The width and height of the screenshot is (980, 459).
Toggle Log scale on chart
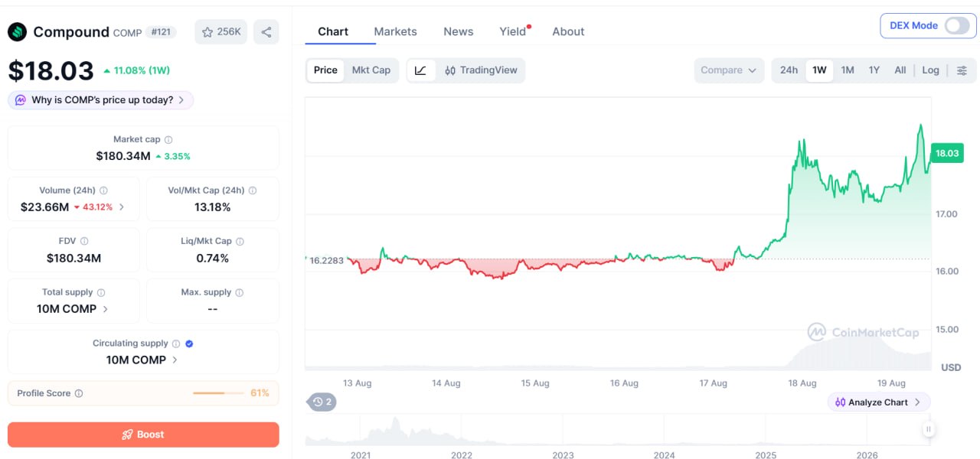(x=930, y=70)
